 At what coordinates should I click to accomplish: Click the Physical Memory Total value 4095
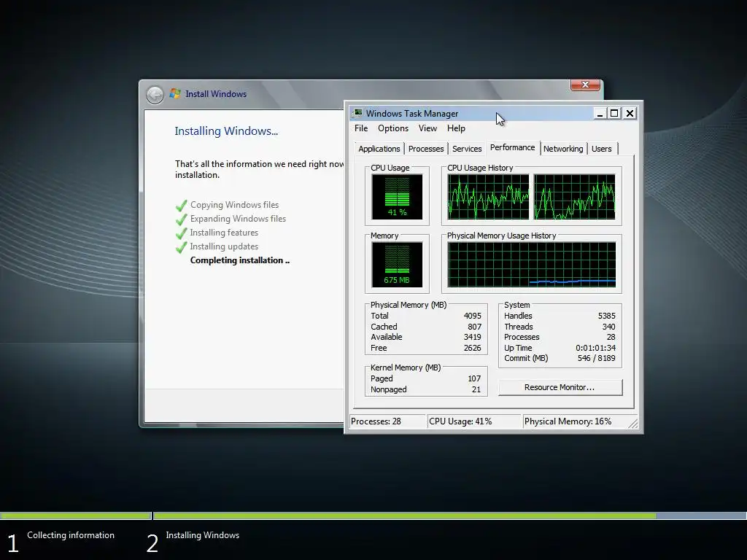click(x=472, y=316)
